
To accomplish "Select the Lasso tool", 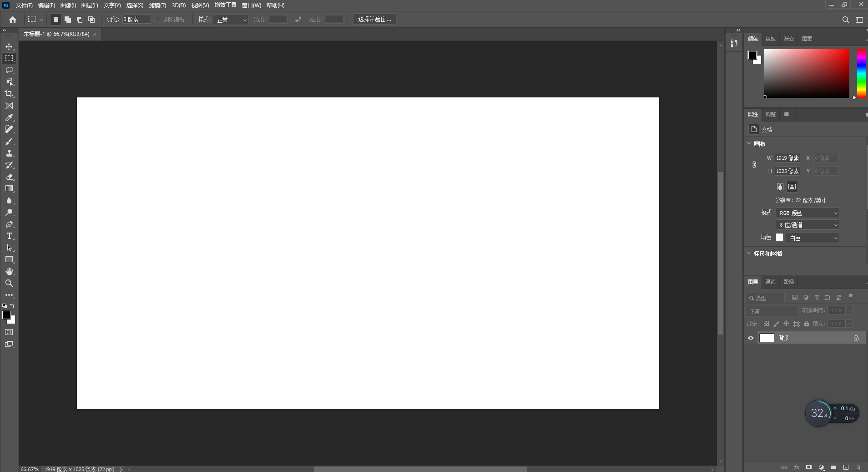I will click(x=9, y=70).
